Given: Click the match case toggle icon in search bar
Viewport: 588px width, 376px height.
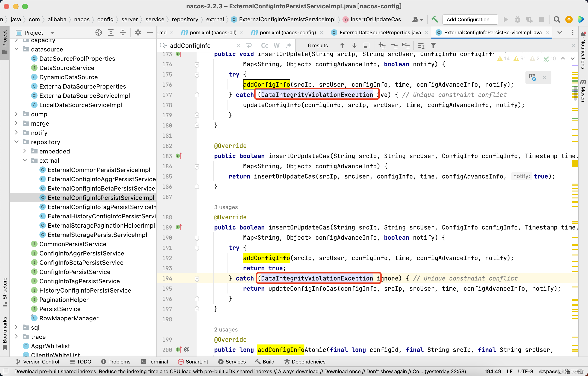Looking at the screenshot, I should click(265, 45).
